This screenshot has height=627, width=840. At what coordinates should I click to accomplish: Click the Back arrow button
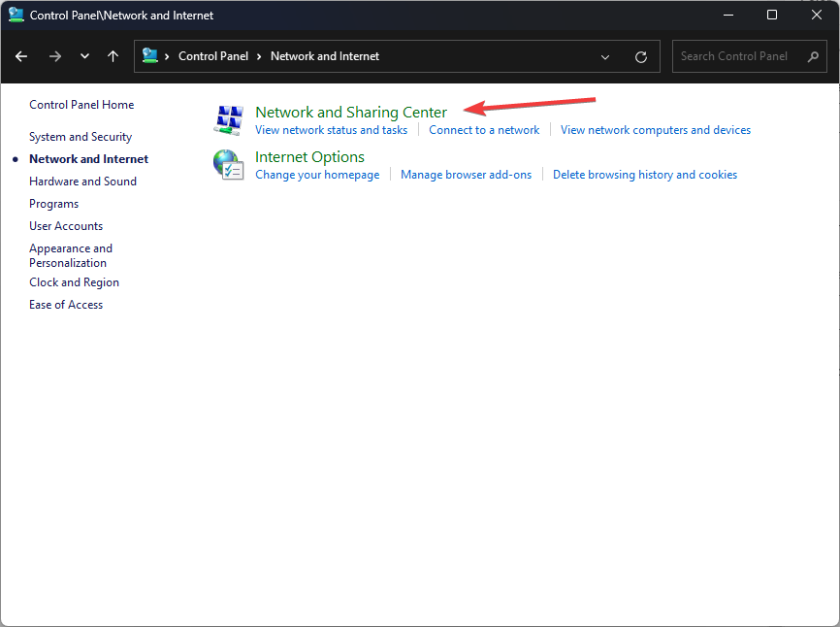point(21,56)
